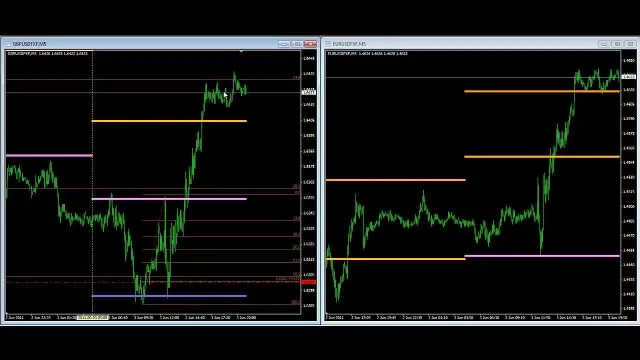
Task: Select the top orange line on EURUSD chart
Action: pos(542,91)
